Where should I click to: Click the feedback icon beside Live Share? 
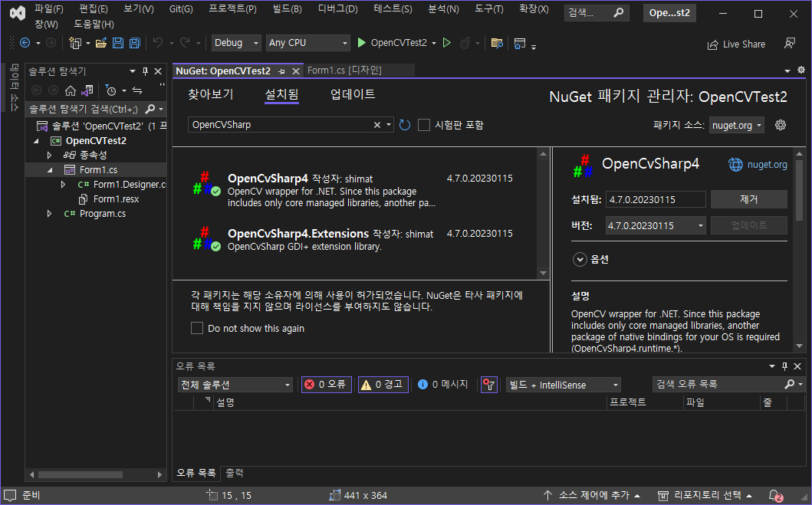pos(790,44)
